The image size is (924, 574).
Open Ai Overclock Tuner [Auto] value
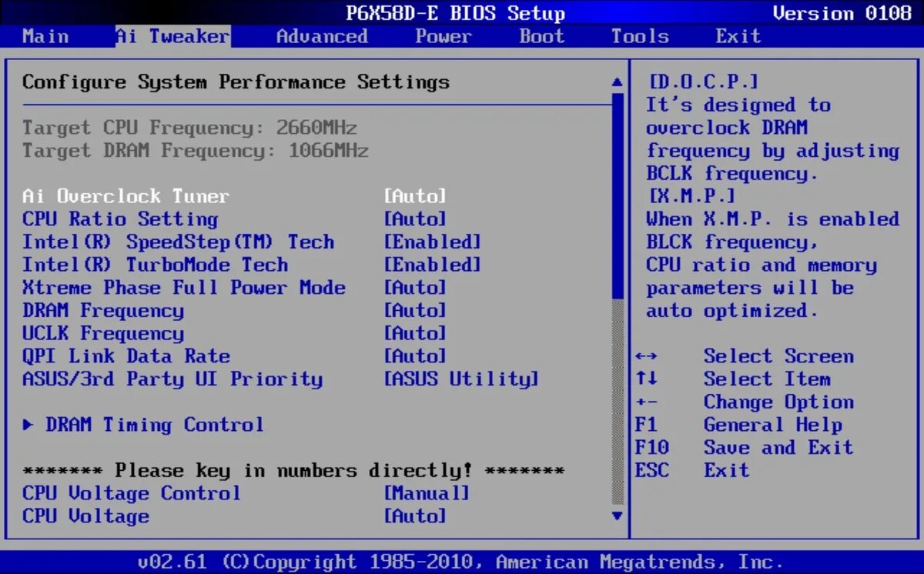pyautogui.click(x=415, y=196)
